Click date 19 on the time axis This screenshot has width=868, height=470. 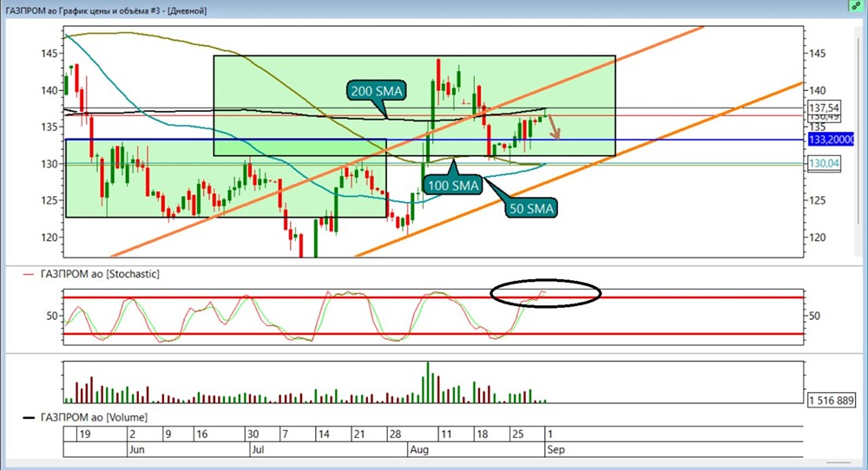tap(85, 434)
